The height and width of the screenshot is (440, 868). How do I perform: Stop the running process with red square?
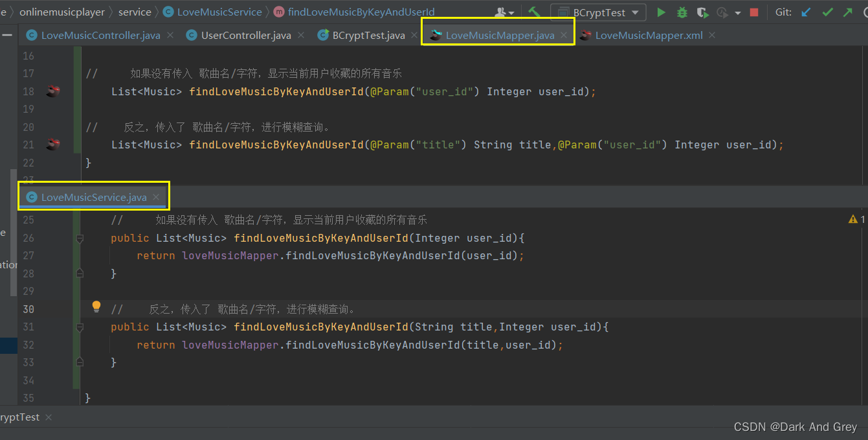point(754,12)
